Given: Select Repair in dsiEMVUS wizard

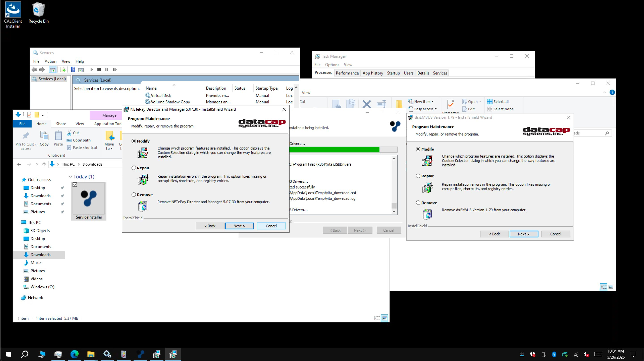Looking at the screenshot, I should point(418,176).
